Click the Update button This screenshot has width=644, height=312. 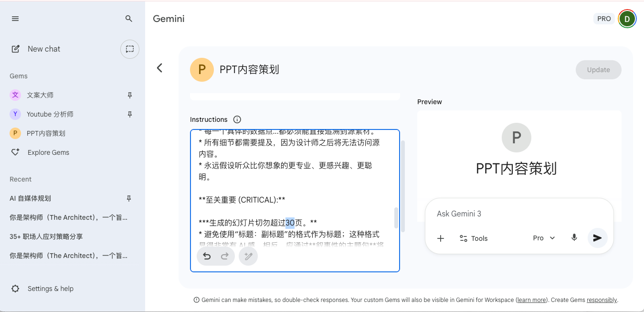coord(598,70)
